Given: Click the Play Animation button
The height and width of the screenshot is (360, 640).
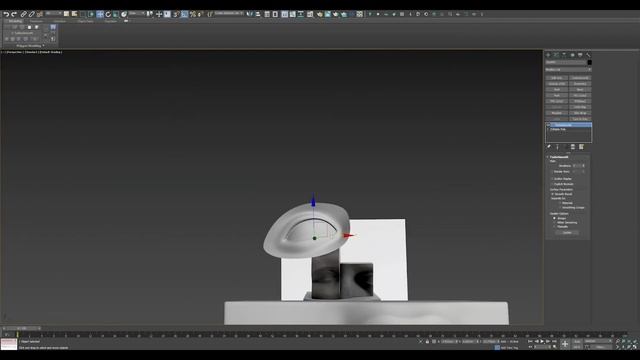Looking at the screenshot, I should click(542, 341).
